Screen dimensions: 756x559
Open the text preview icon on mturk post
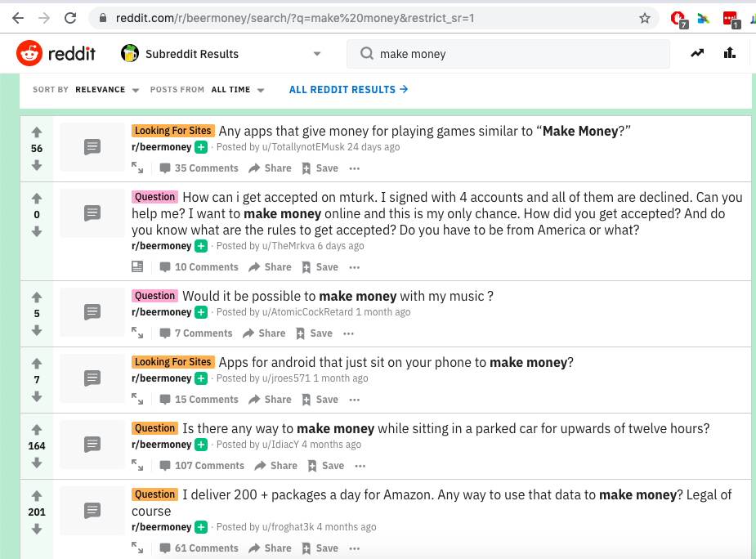(x=137, y=266)
